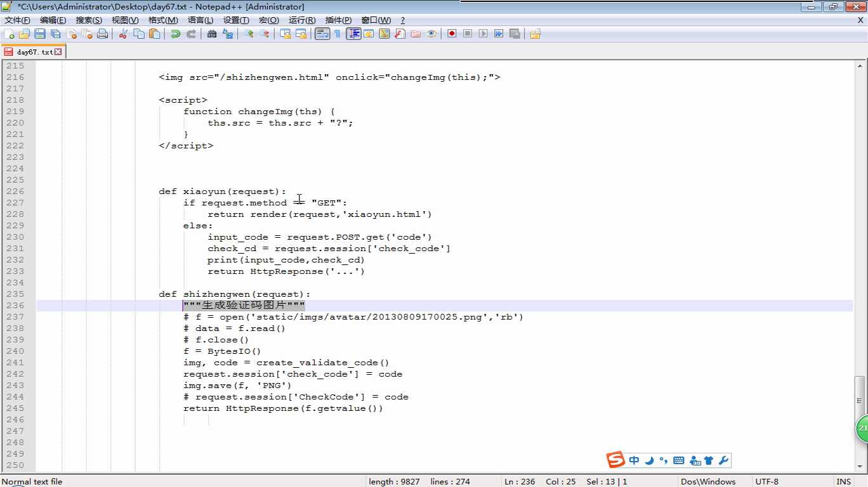Toggle synchronized vertical scrolling icon
Screen dimensions: 868x487
coord(286,34)
